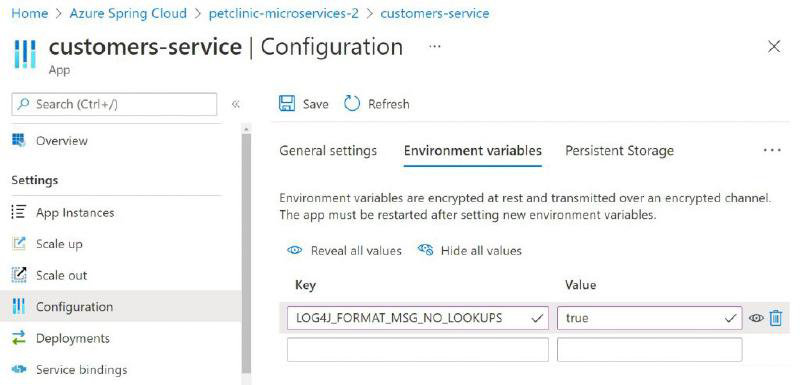Screen dimensions: 800x385
Task: Click the Refresh circular arrow icon
Action: (x=352, y=104)
